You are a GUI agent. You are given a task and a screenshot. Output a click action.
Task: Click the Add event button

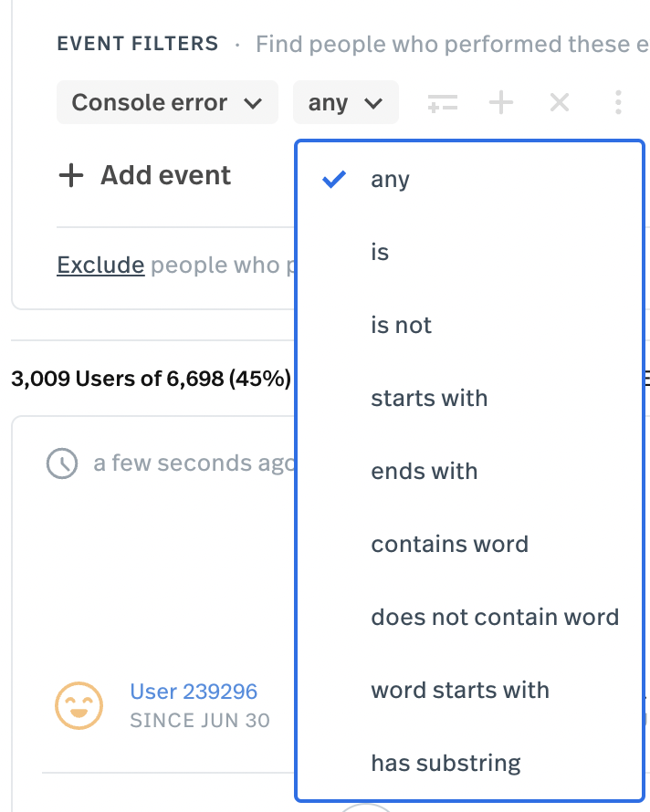coord(144,175)
